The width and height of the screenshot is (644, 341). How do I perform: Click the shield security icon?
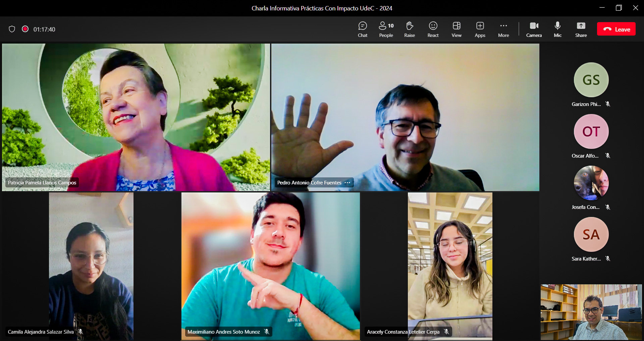pyautogui.click(x=12, y=29)
